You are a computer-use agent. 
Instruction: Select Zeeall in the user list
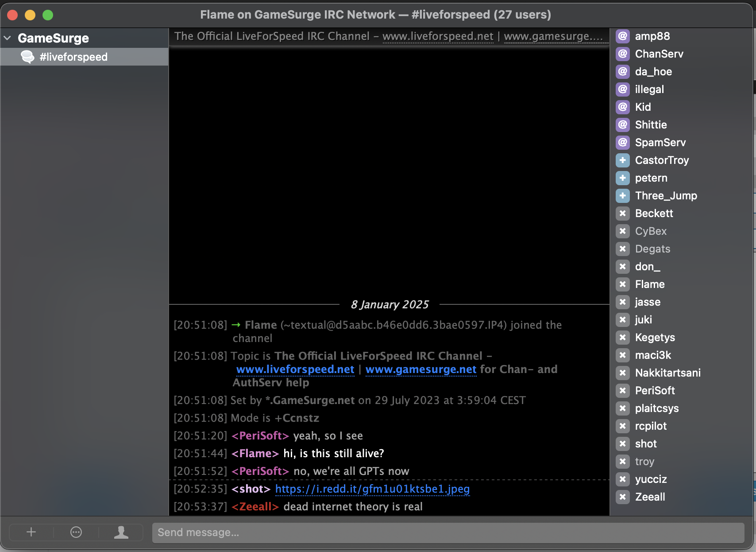click(x=650, y=497)
